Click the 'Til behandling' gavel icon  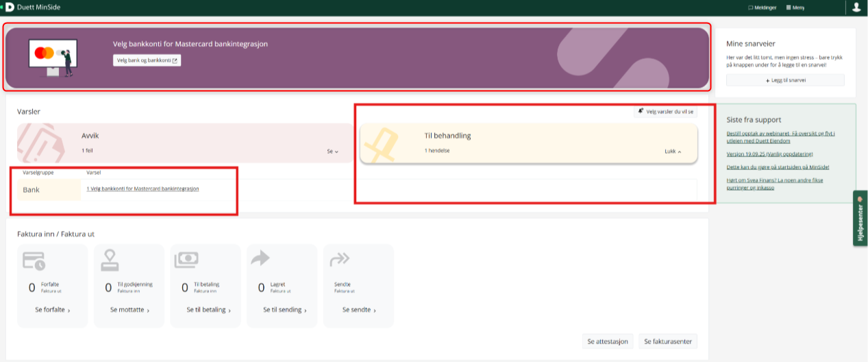[x=383, y=145]
